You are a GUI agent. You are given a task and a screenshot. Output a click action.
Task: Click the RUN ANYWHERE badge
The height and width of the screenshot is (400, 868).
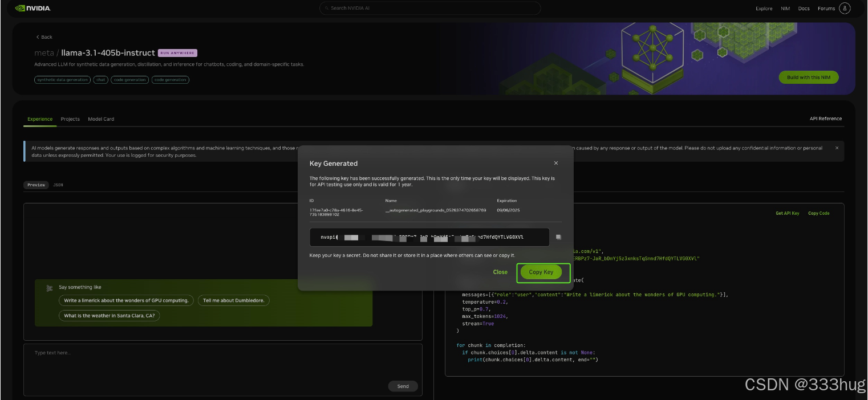(177, 53)
